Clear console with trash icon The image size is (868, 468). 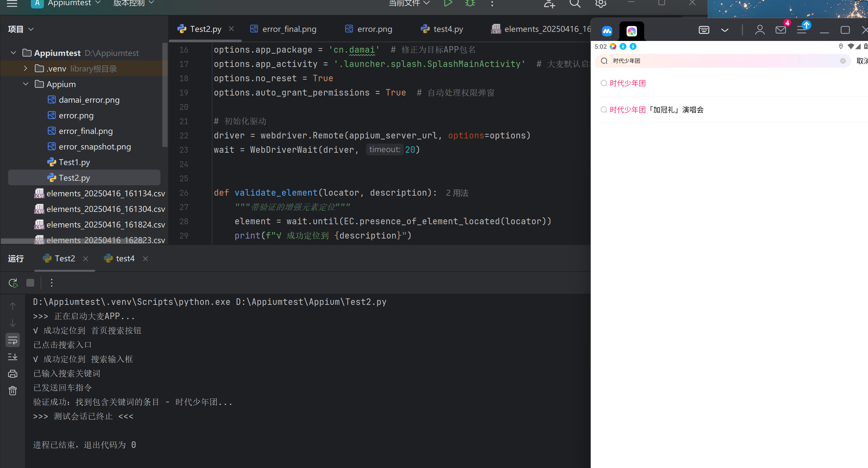(x=13, y=391)
